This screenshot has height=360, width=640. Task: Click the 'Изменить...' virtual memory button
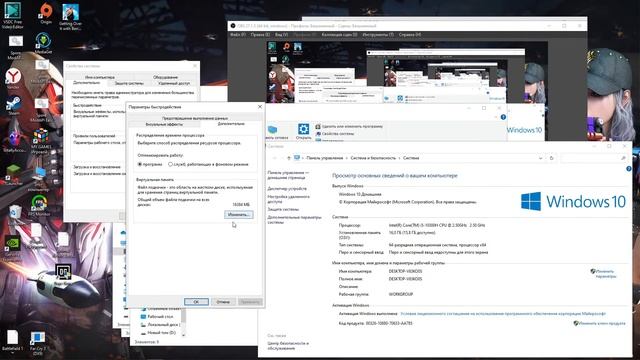pyautogui.click(x=239, y=215)
